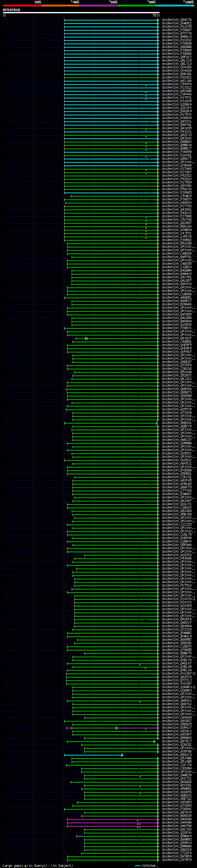Select hit UniRef100_A4HVN4
This screenshot has height=868, width=197.
pyautogui.click(x=176, y=822)
